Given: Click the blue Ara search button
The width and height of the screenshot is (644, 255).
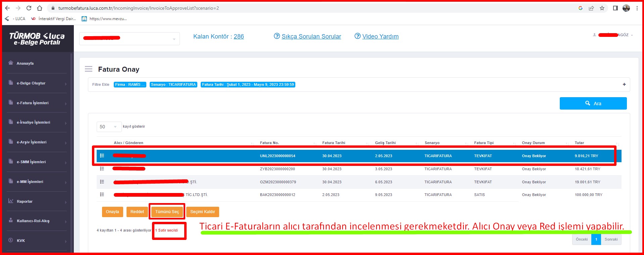Looking at the screenshot, I should coord(593,104).
